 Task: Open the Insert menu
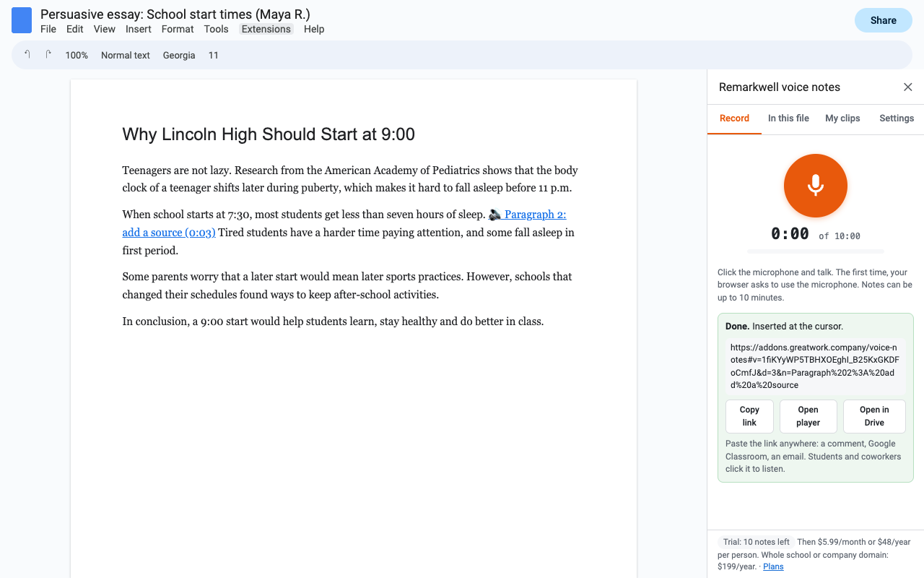[139, 29]
